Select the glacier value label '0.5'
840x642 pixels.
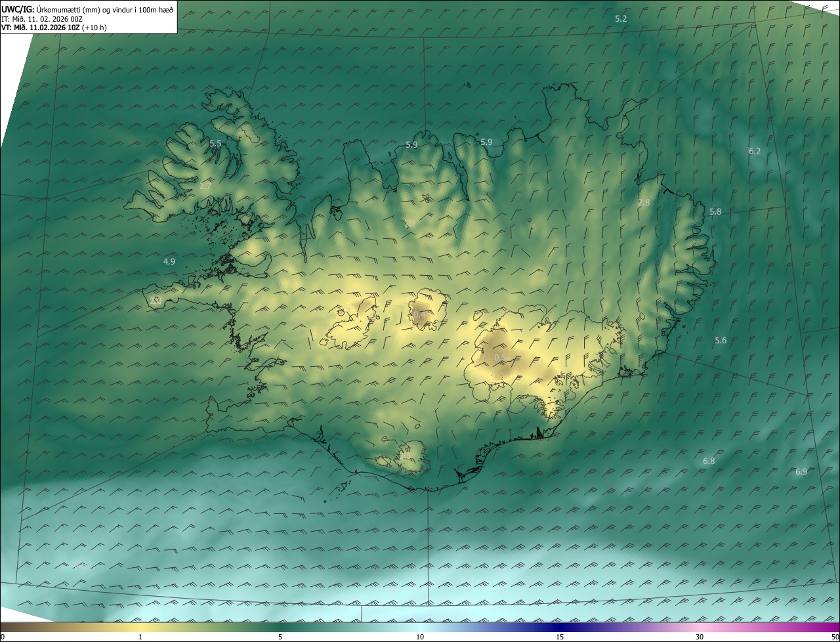[x=500, y=357]
